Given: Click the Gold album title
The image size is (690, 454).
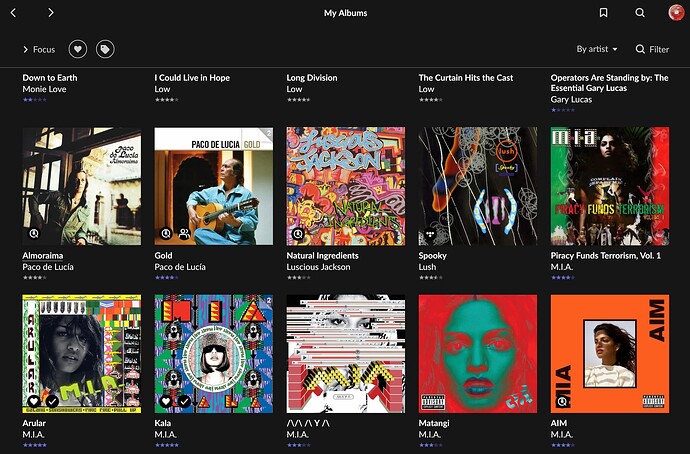Looking at the screenshot, I should pyautogui.click(x=163, y=256).
